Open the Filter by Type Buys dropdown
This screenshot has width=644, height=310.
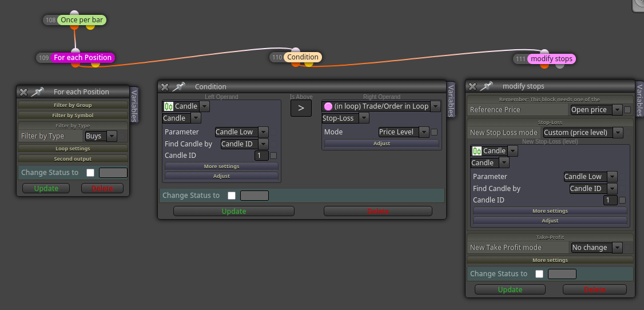click(x=101, y=136)
